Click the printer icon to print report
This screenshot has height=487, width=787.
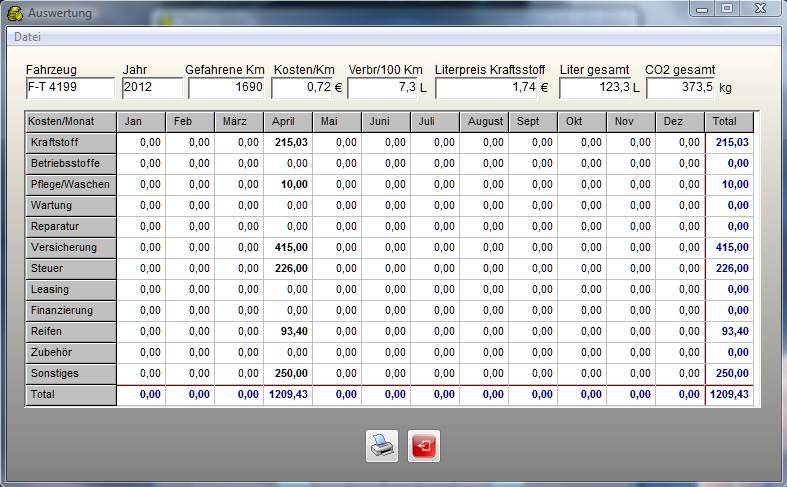coord(381,446)
